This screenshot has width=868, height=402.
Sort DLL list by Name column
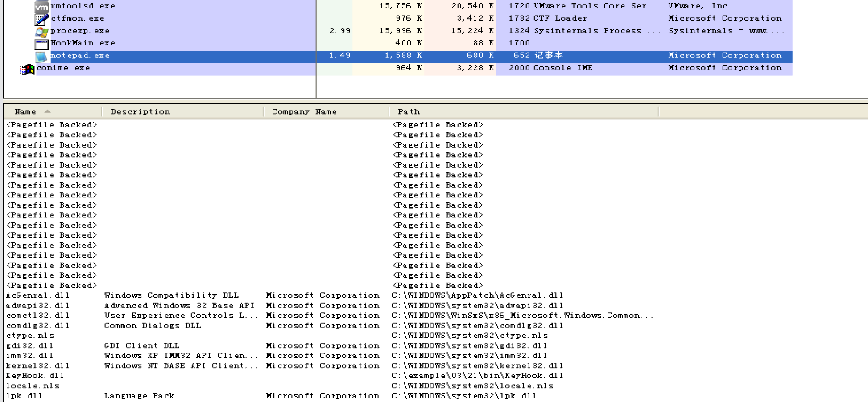pyautogui.click(x=25, y=112)
